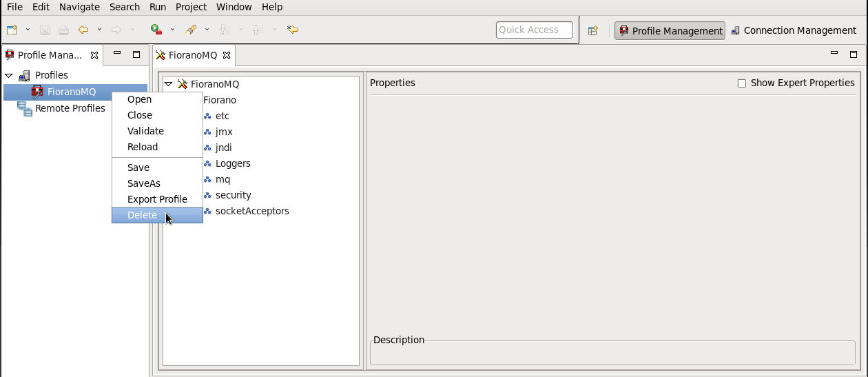This screenshot has height=377, width=868.
Task: Open the External Tools dropdown arrow
Action: point(207,30)
